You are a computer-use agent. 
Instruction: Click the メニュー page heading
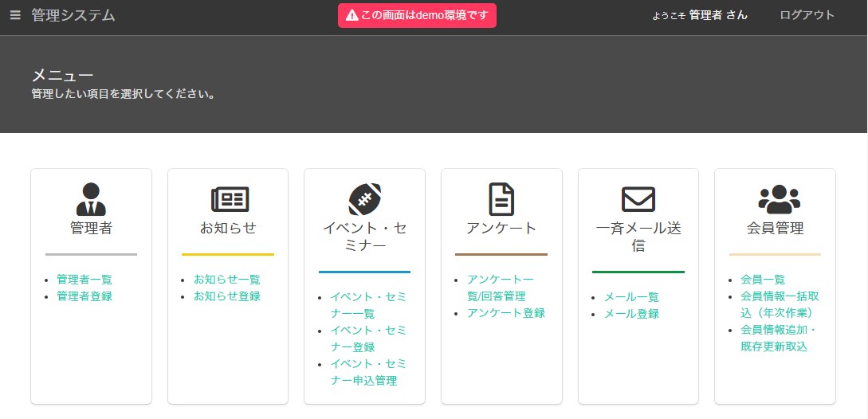tap(62, 75)
